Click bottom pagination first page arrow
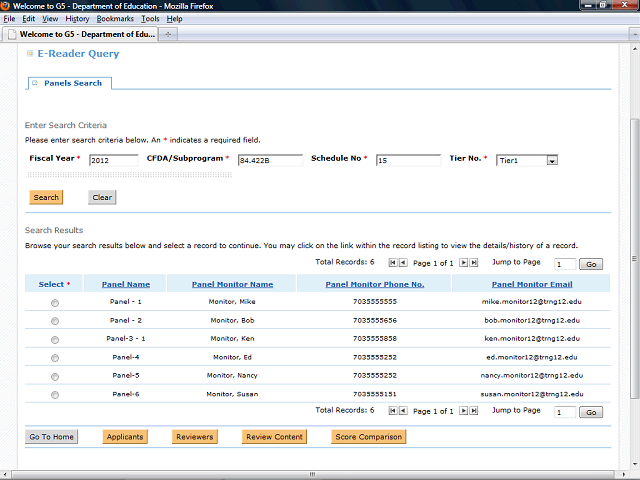The image size is (640, 480). pos(392,411)
